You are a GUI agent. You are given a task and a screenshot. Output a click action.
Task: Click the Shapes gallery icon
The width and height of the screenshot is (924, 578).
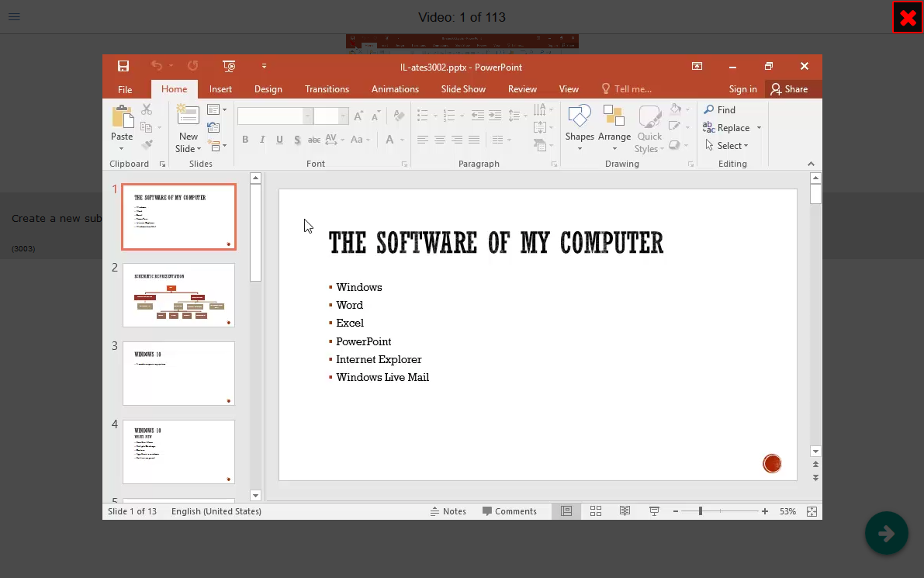580,118
